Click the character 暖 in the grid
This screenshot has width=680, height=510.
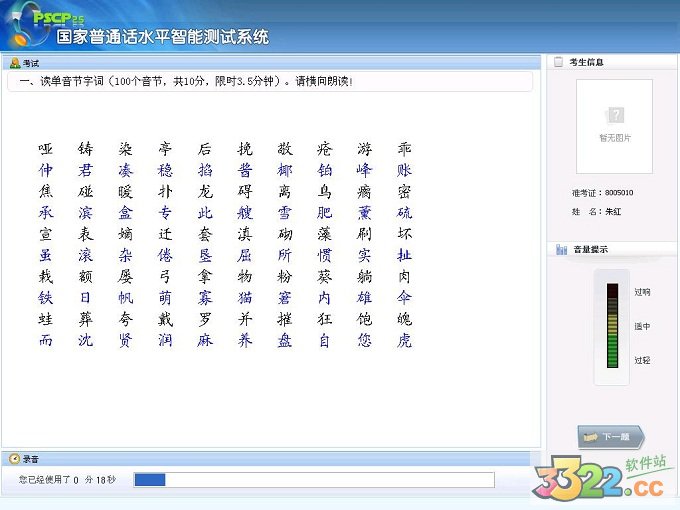coord(125,191)
